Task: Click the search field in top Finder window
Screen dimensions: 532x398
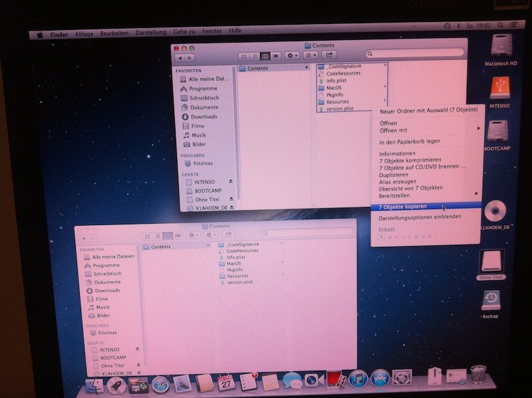Action: [x=406, y=56]
